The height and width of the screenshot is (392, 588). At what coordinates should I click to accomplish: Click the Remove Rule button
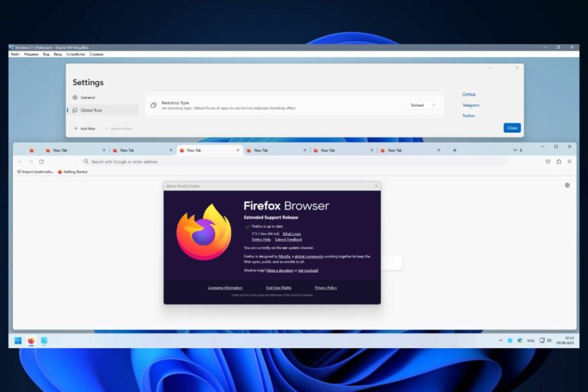[x=117, y=128]
